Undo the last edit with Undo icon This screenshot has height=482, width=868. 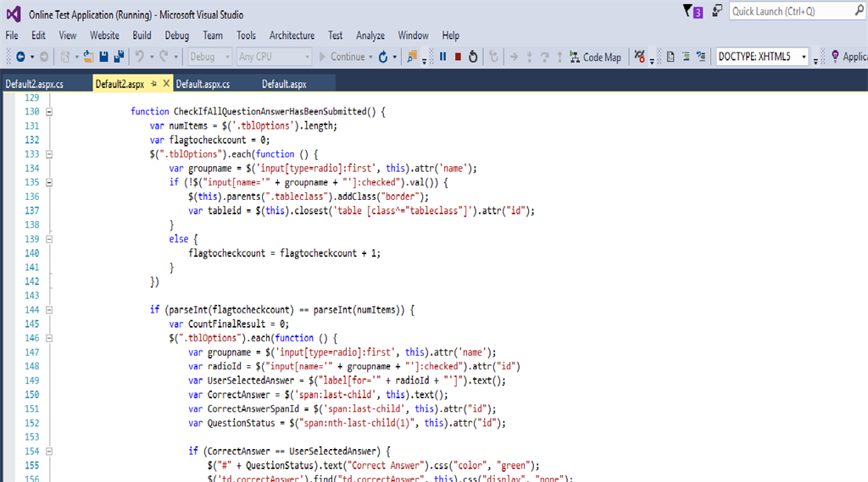140,57
